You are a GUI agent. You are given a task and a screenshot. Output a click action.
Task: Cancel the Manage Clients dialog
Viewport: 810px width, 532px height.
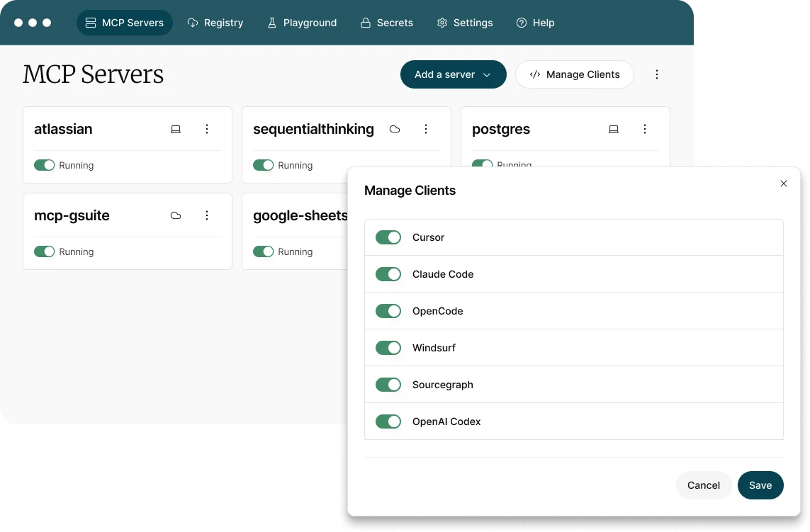coord(703,485)
